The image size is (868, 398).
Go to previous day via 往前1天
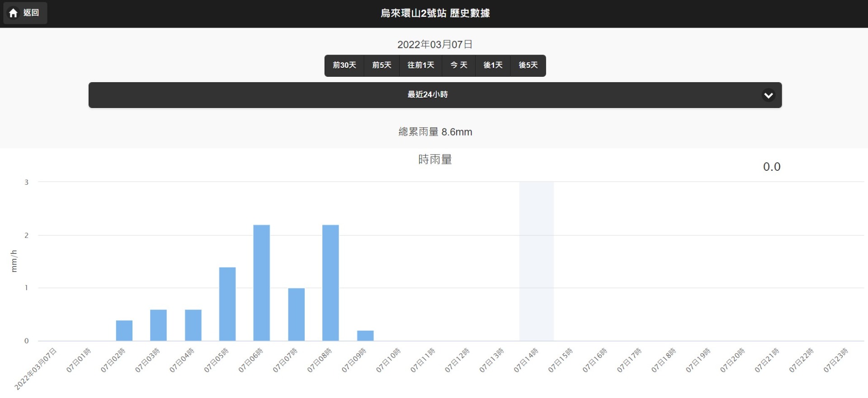[420, 66]
